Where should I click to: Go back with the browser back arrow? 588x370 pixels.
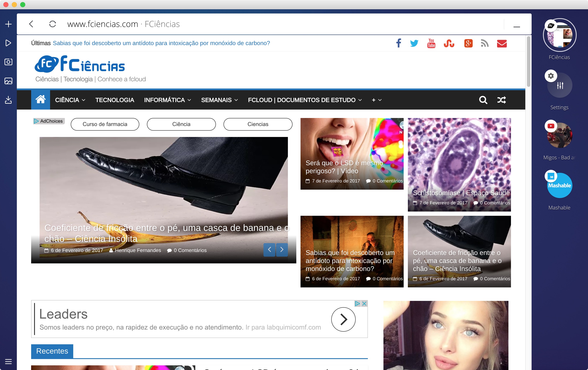tap(31, 24)
